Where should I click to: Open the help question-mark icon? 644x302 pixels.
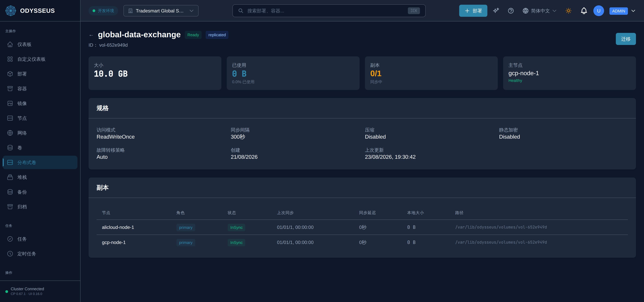(x=511, y=11)
